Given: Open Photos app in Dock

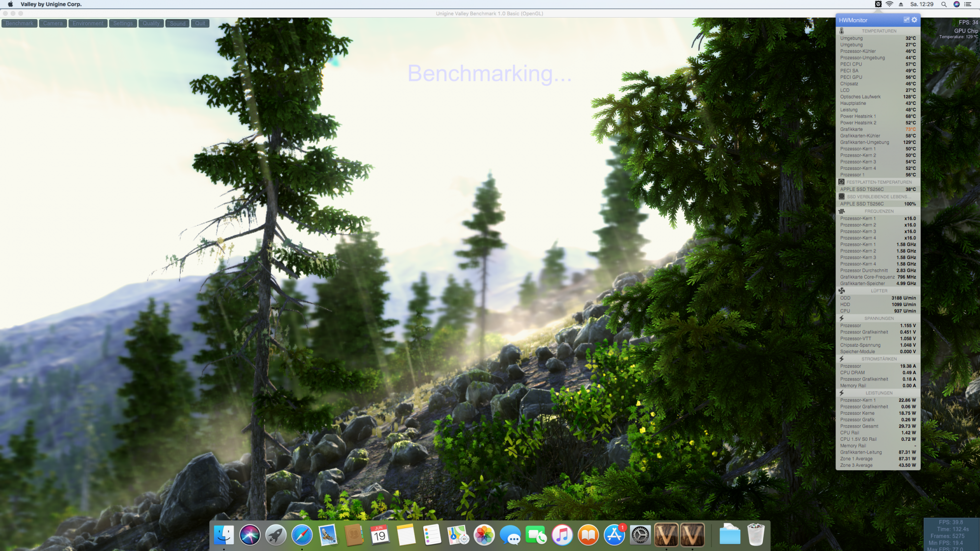Looking at the screenshot, I should click(484, 535).
